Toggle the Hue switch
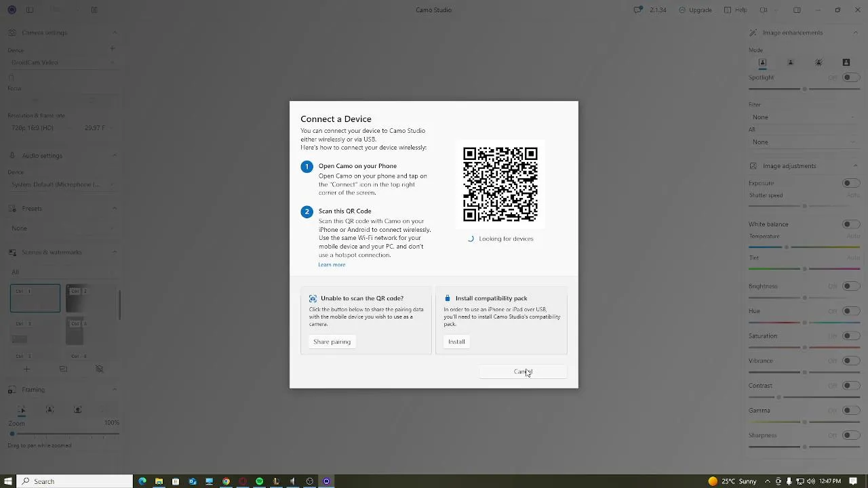The width and height of the screenshot is (868, 488). 851,311
